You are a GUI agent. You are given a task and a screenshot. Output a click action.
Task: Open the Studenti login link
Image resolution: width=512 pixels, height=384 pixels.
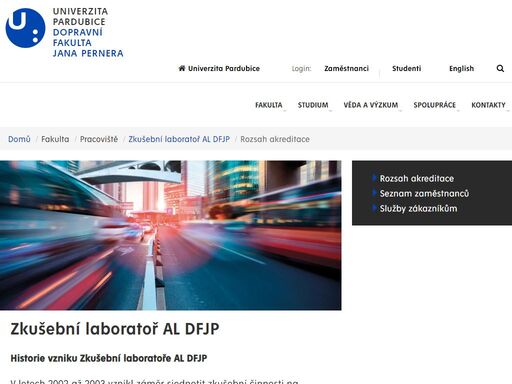pyautogui.click(x=406, y=68)
